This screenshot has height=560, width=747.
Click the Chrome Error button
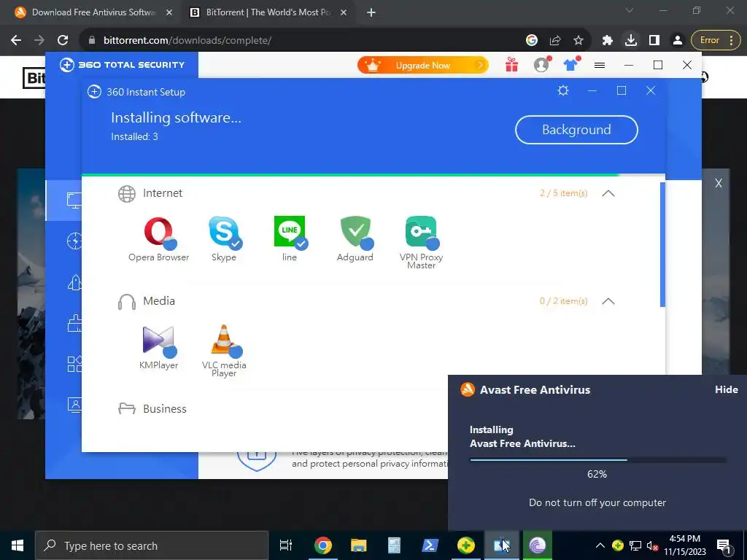tap(715, 41)
